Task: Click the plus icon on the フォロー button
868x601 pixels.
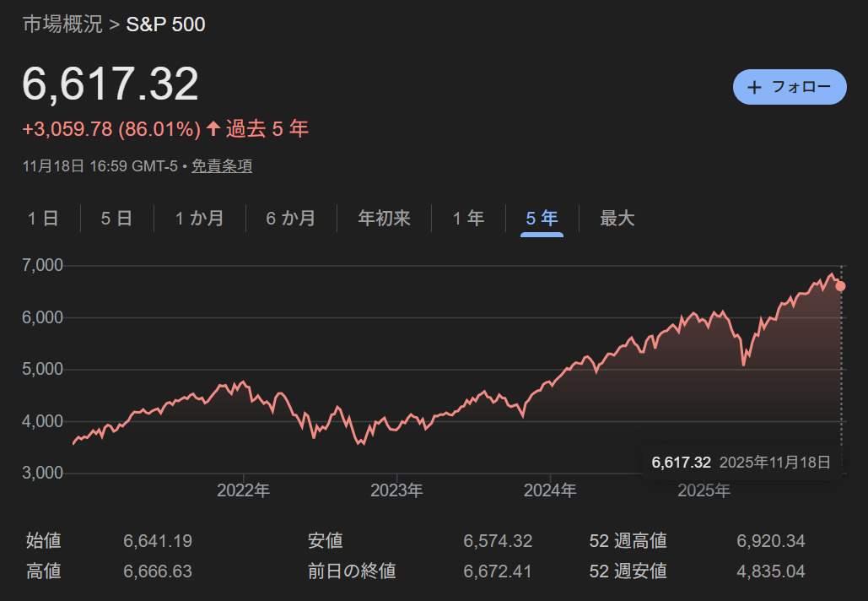Action: (x=754, y=87)
